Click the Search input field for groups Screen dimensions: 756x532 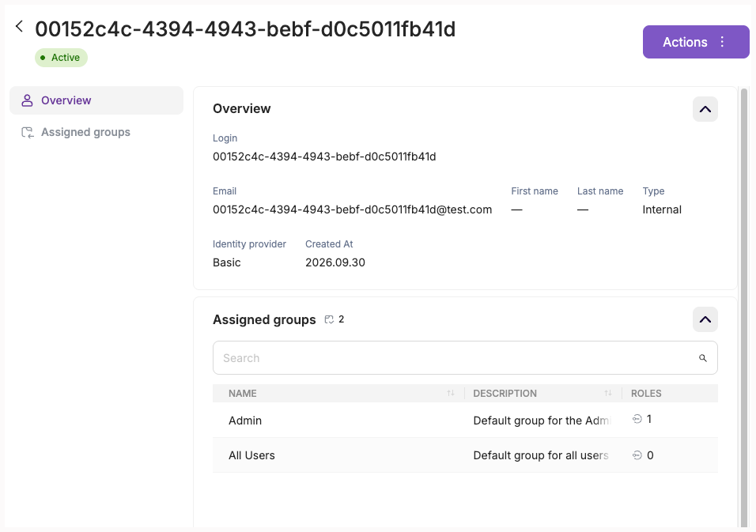(465, 358)
